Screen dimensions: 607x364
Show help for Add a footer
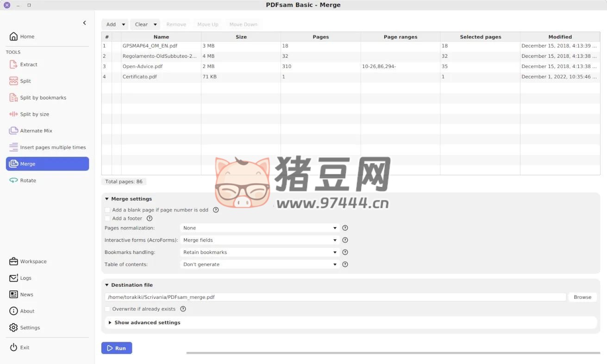150,218
